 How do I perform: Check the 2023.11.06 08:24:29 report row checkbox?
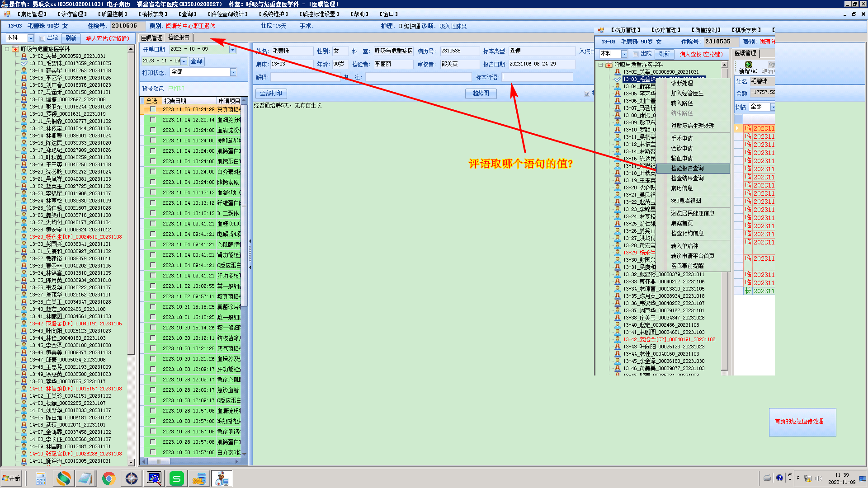[153, 109]
